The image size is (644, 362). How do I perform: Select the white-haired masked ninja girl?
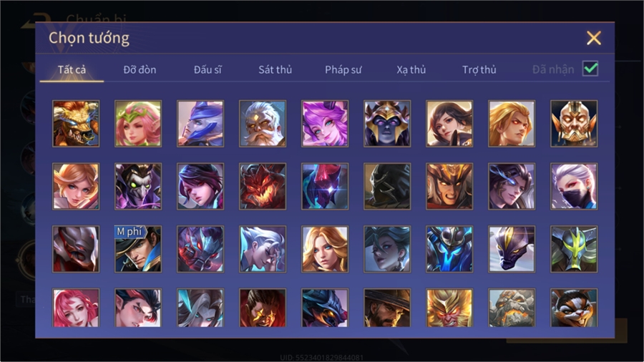click(574, 186)
